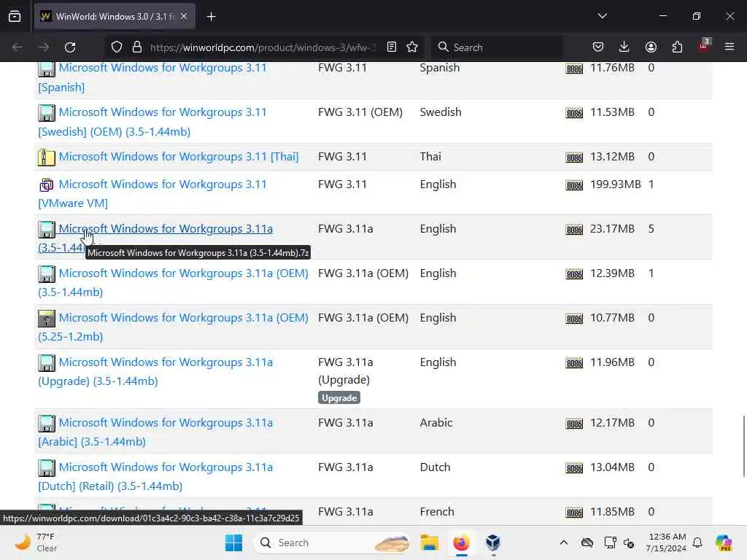Download Workgroups 3.11 Thai archive

click(x=178, y=157)
